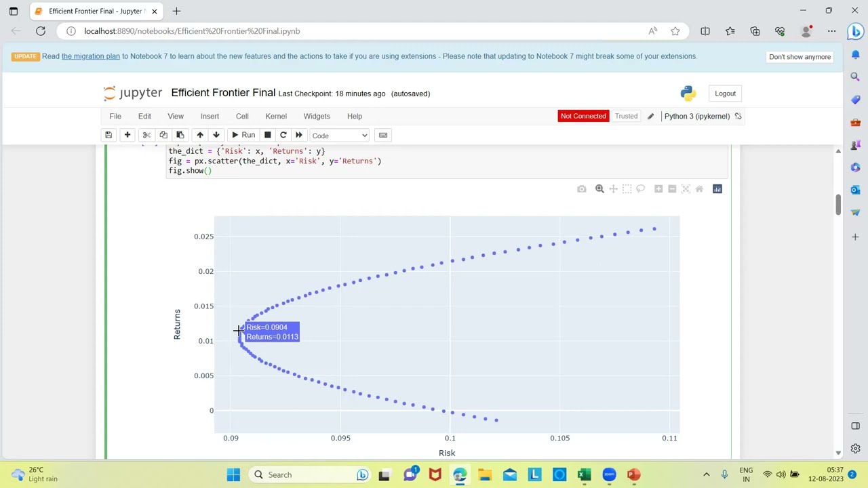Run the selected cell
The image size is (868, 488).
click(x=243, y=135)
